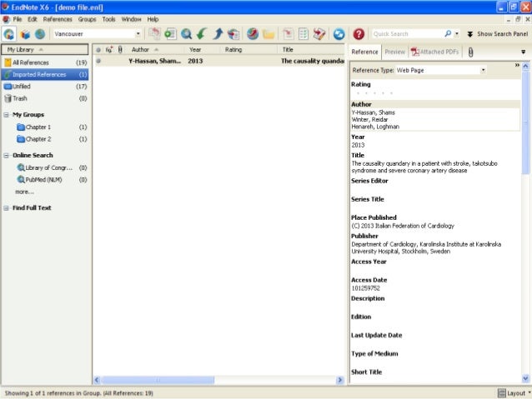The image size is (532, 399).
Task: Click in the Quick Search field
Action: (407, 34)
